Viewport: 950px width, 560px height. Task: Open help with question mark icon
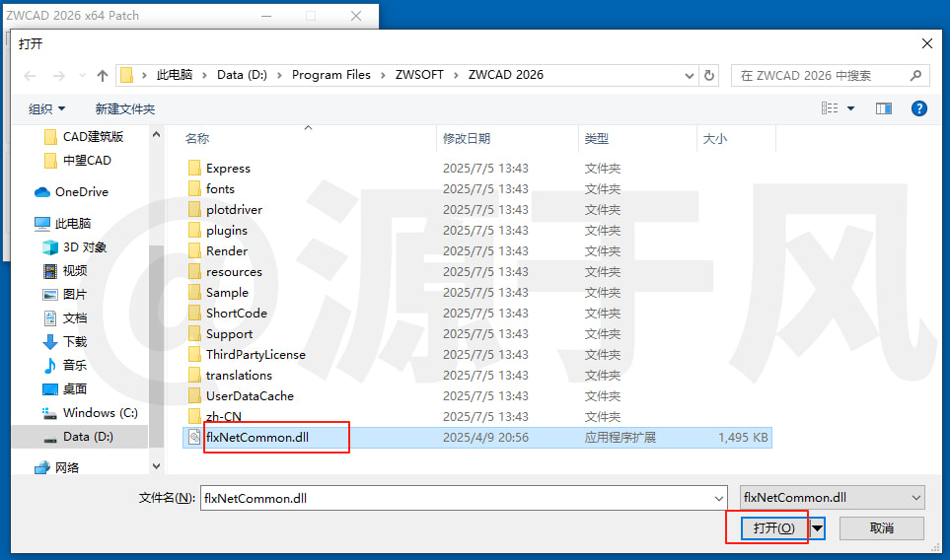918,108
